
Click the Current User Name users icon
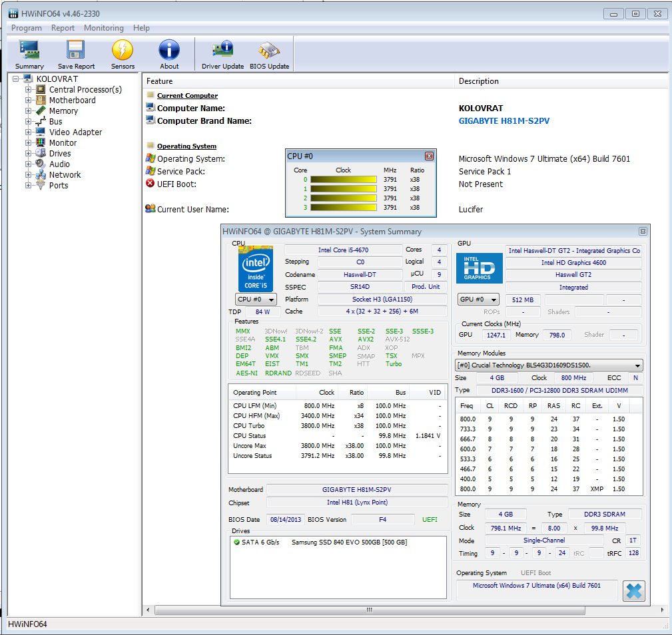click(150, 209)
